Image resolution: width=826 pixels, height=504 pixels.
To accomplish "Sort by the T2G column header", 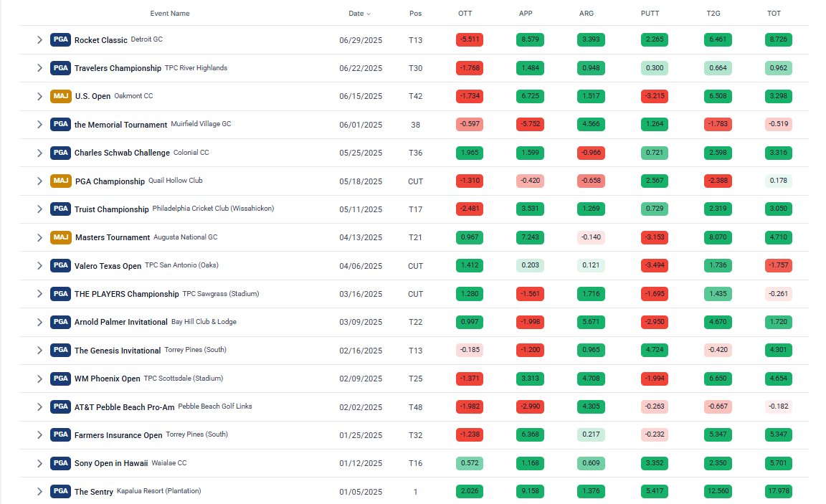I will [x=713, y=14].
